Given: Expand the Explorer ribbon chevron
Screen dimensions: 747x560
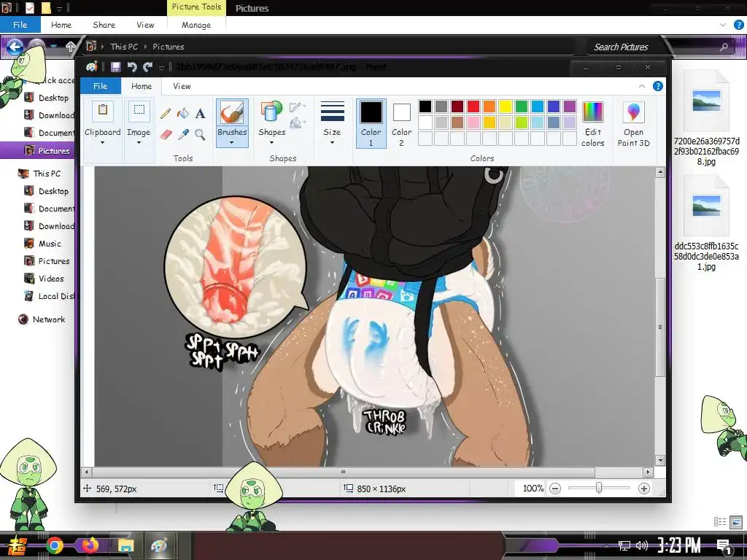Looking at the screenshot, I should coord(723,26).
